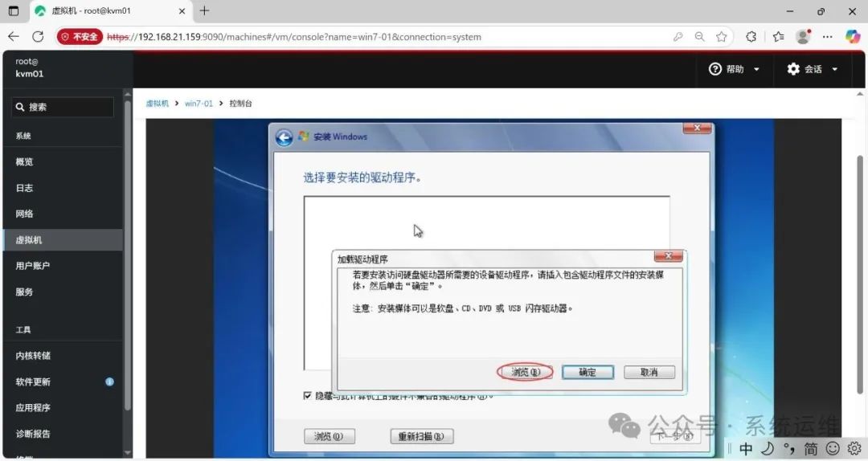Go to win7-01 breadcrumb link
The height and width of the screenshot is (461, 868).
tap(199, 104)
